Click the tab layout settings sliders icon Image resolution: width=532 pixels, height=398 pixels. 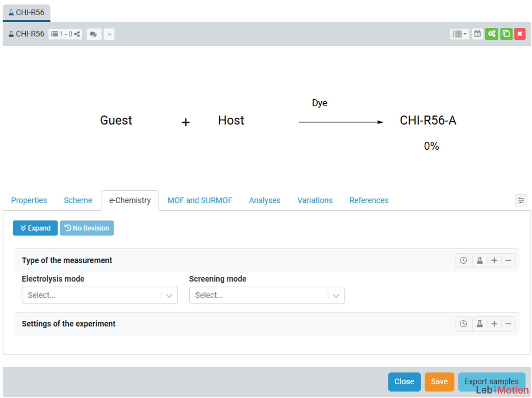(x=521, y=200)
